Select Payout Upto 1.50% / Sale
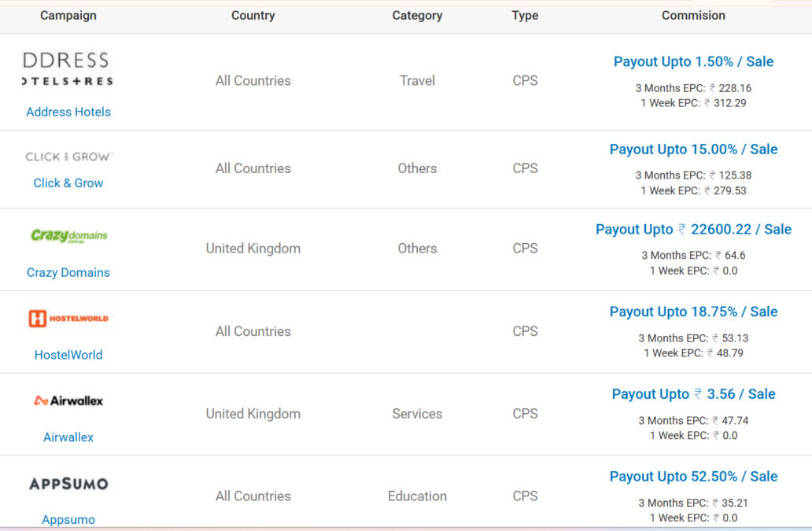The image size is (812, 531). point(693,61)
